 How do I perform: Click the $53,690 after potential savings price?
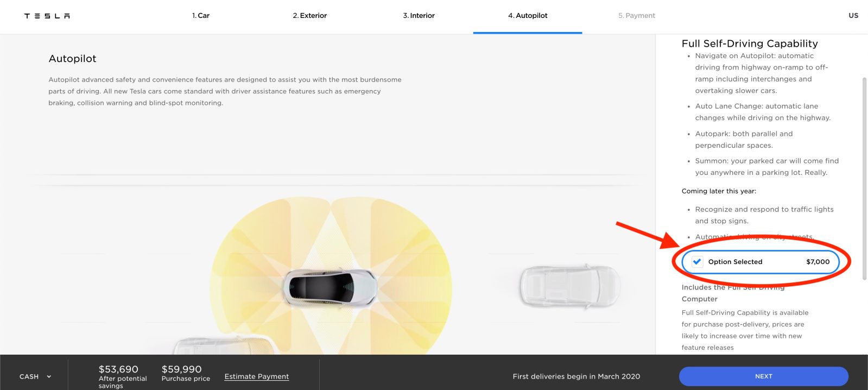coord(118,369)
